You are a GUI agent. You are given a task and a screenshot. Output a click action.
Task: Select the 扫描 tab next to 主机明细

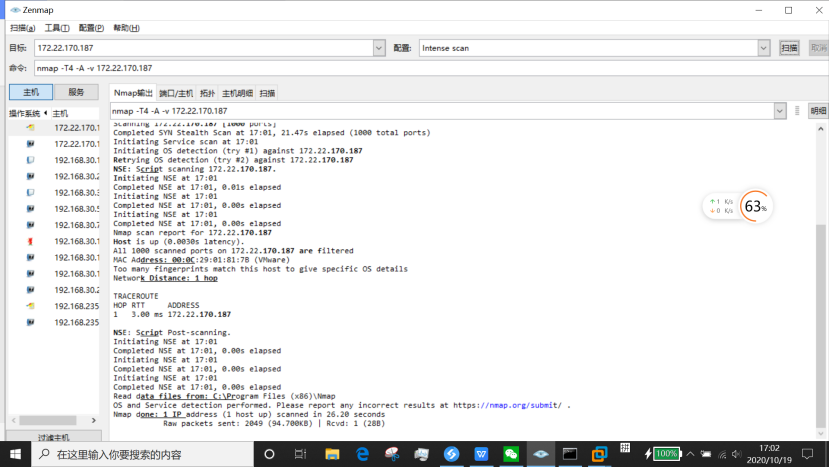[x=267, y=93]
